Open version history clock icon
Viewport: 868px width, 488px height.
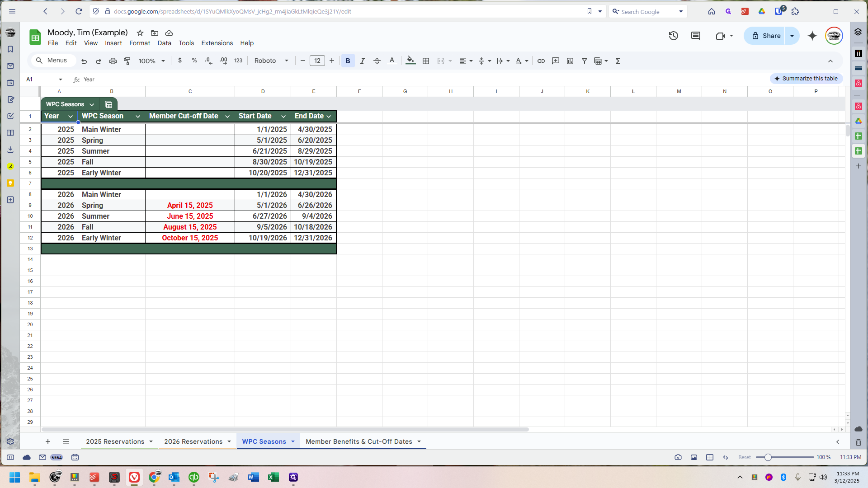coord(674,36)
